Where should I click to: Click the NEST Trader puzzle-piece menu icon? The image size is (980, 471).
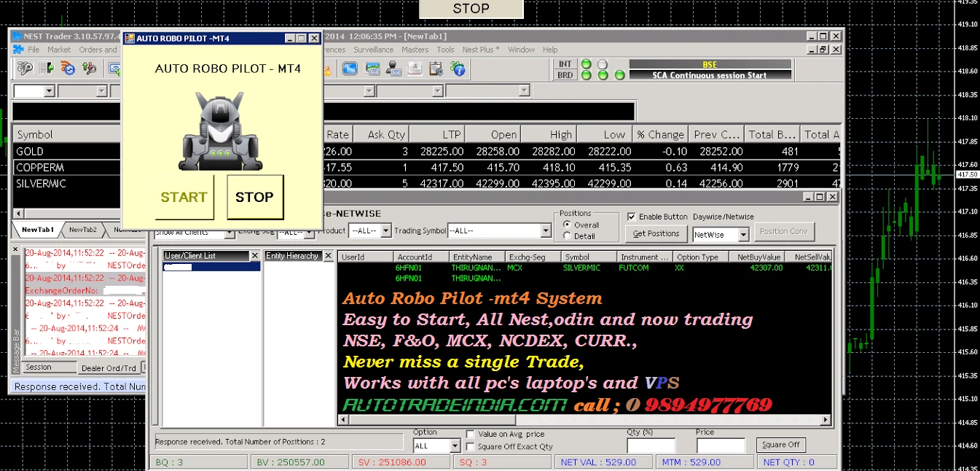click(x=18, y=50)
